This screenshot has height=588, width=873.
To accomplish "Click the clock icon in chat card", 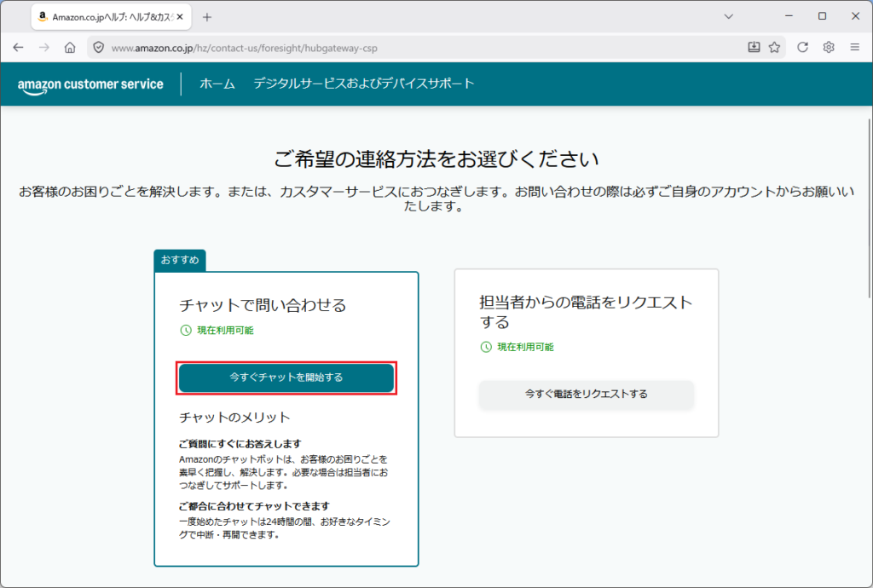I will click(x=186, y=331).
